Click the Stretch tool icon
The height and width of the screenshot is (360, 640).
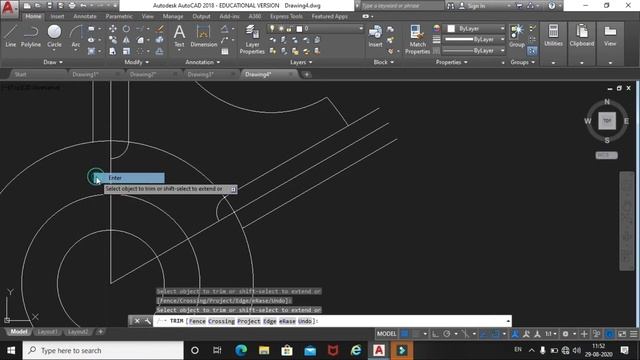[x=113, y=51]
